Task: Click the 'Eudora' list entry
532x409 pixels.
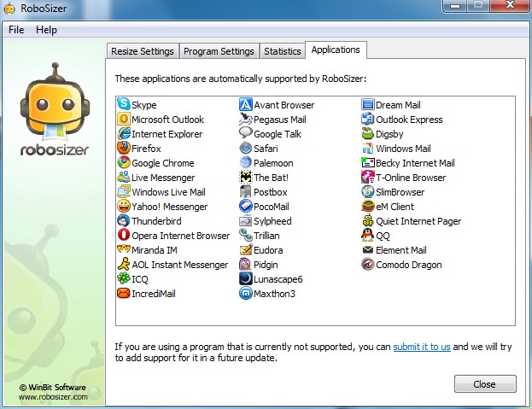Action: coord(261,250)
